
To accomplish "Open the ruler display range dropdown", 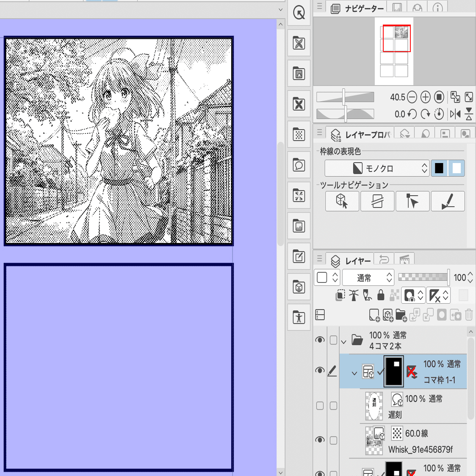I will click(x=438, y=295).
